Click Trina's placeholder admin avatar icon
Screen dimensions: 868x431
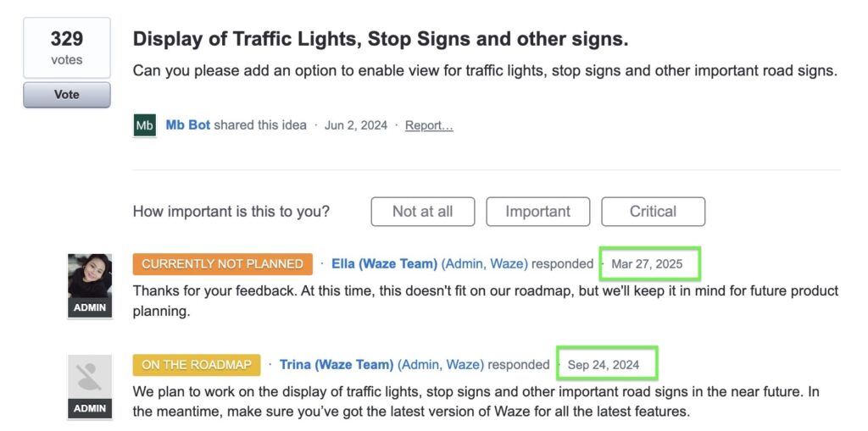[x=90, y=377]
